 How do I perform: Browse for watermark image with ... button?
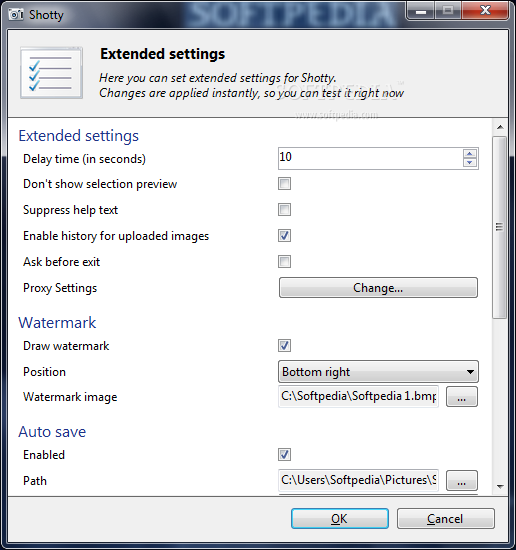[462, 397]
